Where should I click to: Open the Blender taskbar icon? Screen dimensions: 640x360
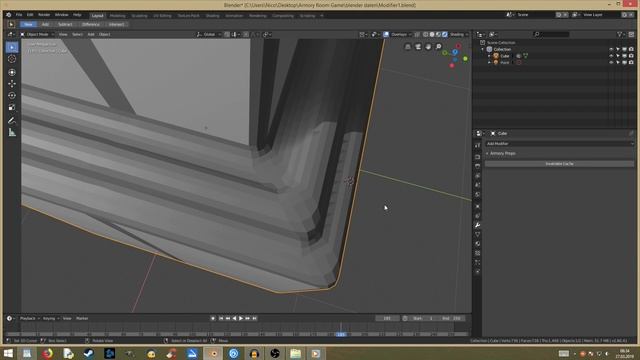click(x=213, y=353)
